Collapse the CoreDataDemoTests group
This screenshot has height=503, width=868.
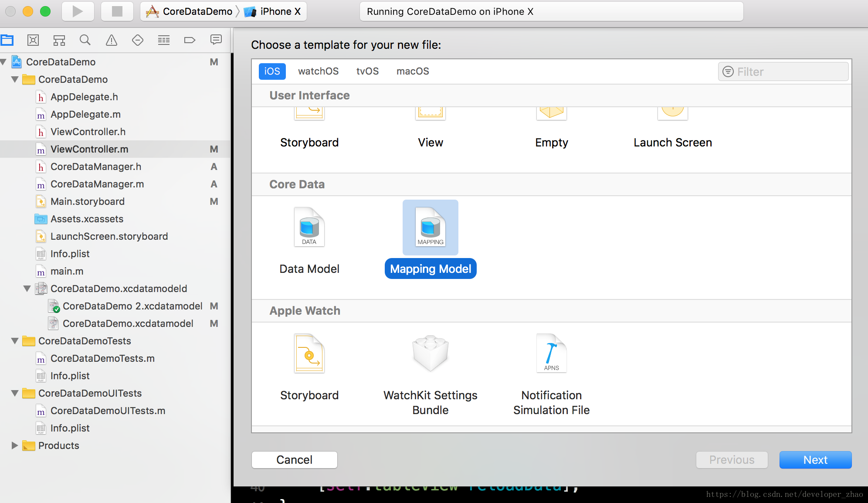coord(15,341)
